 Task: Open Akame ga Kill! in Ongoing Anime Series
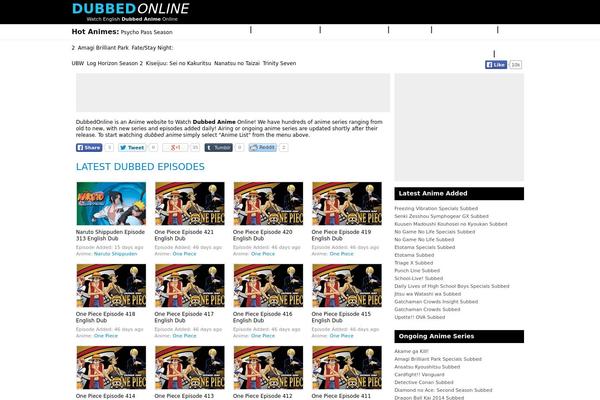tap(411, 351)
